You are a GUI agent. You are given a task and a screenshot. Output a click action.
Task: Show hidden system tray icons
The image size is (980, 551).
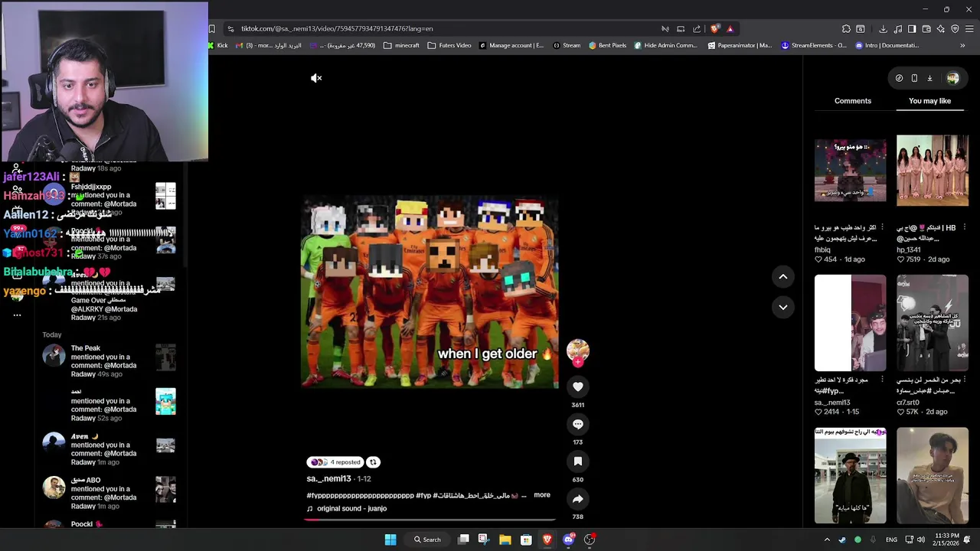(x=827, y=540)
